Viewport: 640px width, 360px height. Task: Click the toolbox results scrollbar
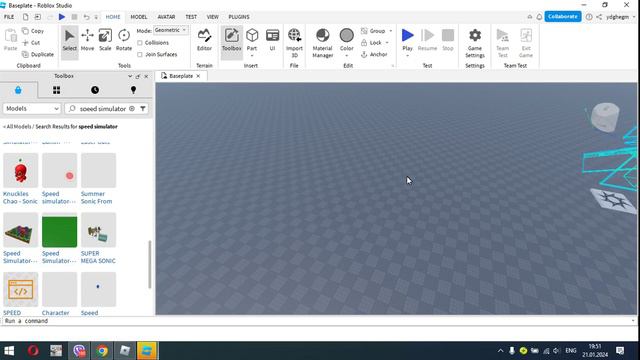tap(150, 264)
